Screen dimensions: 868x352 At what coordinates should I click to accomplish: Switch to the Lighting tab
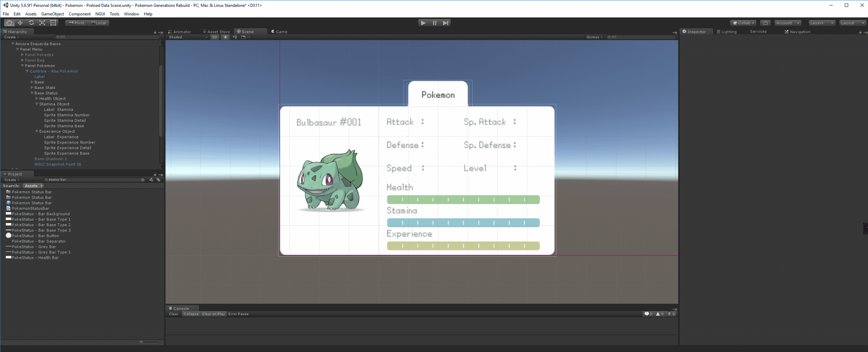(726, 32)
